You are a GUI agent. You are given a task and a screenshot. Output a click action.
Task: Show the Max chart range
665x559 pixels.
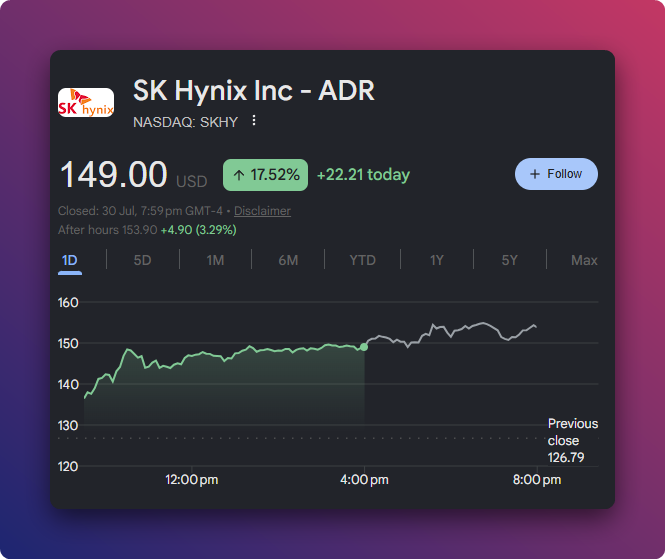point(584,260)
